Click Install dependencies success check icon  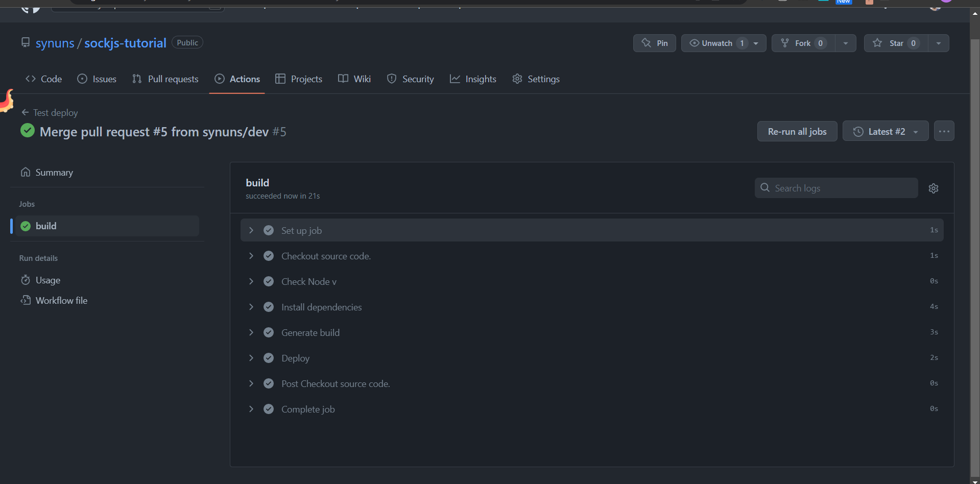tap(269, 307)
